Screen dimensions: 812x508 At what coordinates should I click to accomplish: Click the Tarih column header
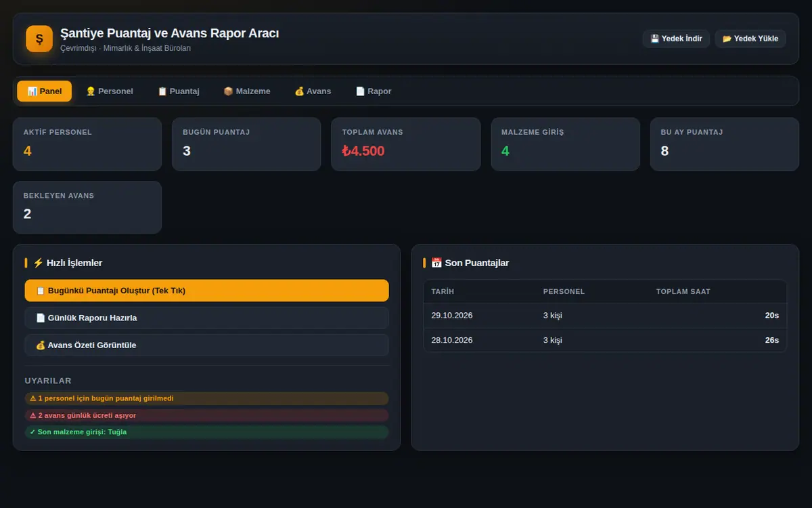click(443, 292)
